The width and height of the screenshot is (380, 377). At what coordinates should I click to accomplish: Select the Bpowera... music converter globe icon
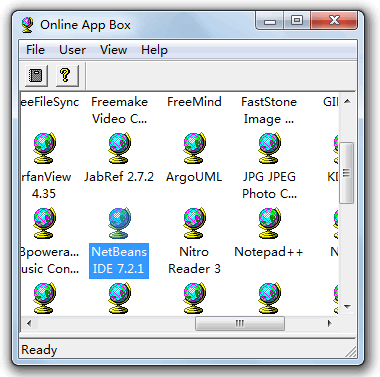pos(44,223)
